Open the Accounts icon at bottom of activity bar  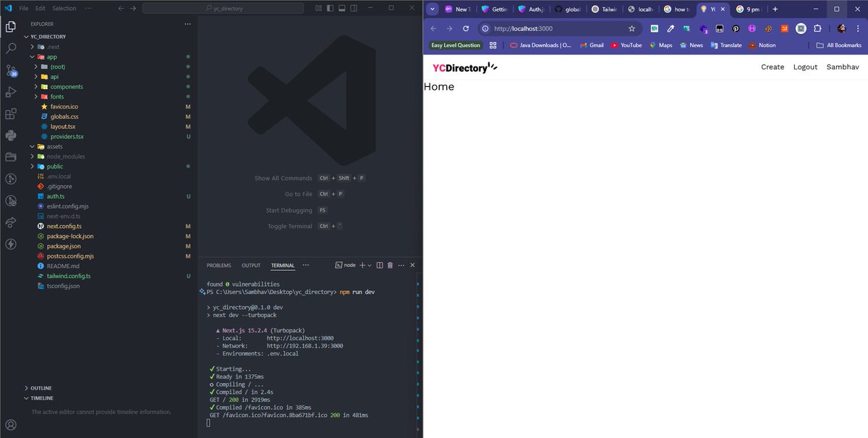coord(11,425)
